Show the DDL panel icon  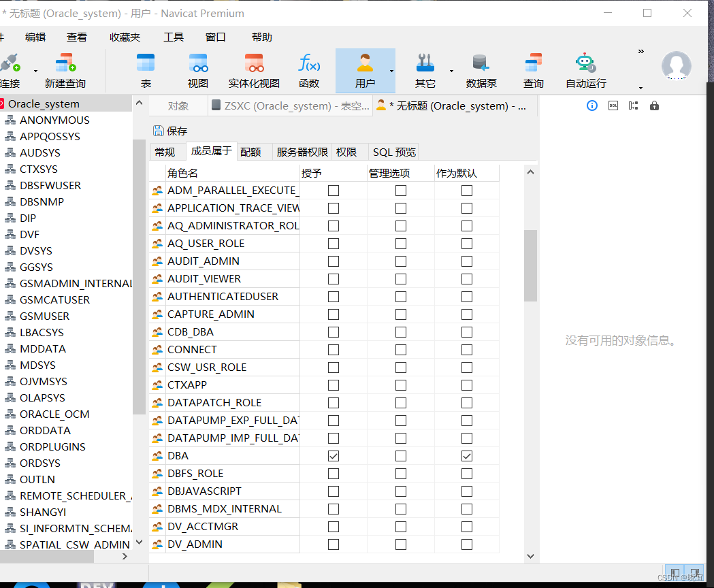tap(613, 105)
